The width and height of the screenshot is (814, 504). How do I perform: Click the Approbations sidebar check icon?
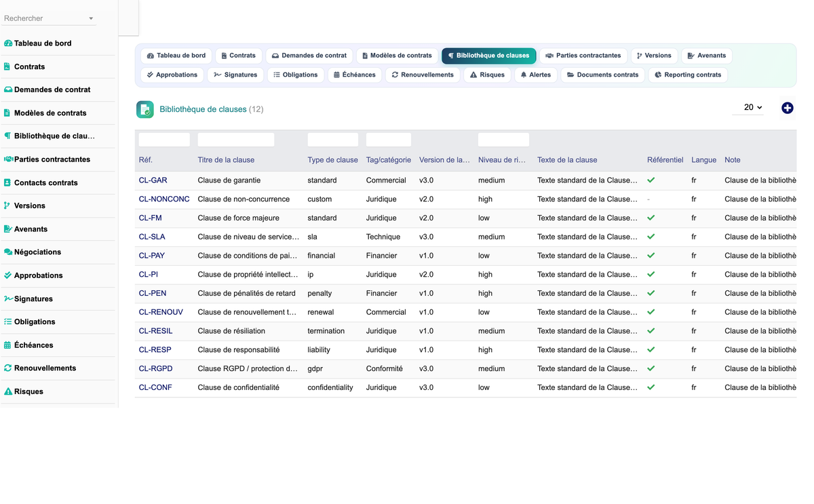pos(8,275)
